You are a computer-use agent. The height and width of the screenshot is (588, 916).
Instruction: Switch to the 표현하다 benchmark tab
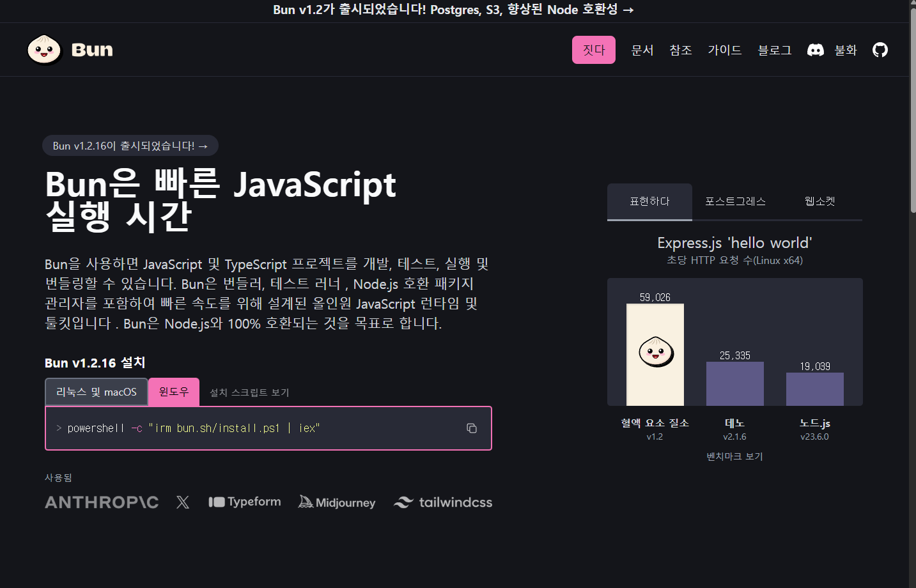point(649,201)
